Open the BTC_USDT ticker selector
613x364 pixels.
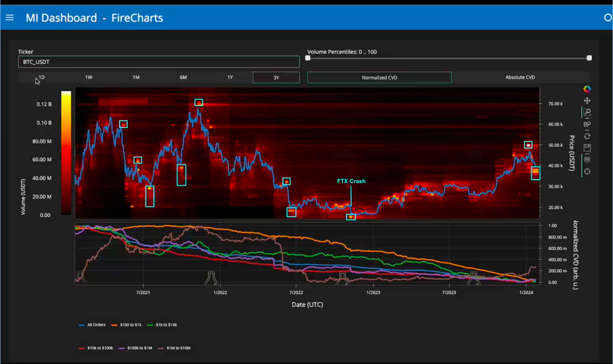click(x=159, y=62)
